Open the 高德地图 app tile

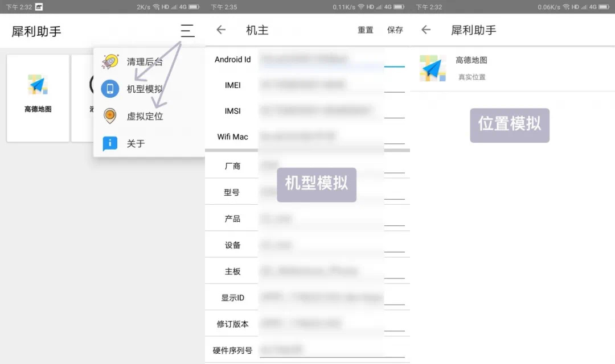(x=38, y=98)
